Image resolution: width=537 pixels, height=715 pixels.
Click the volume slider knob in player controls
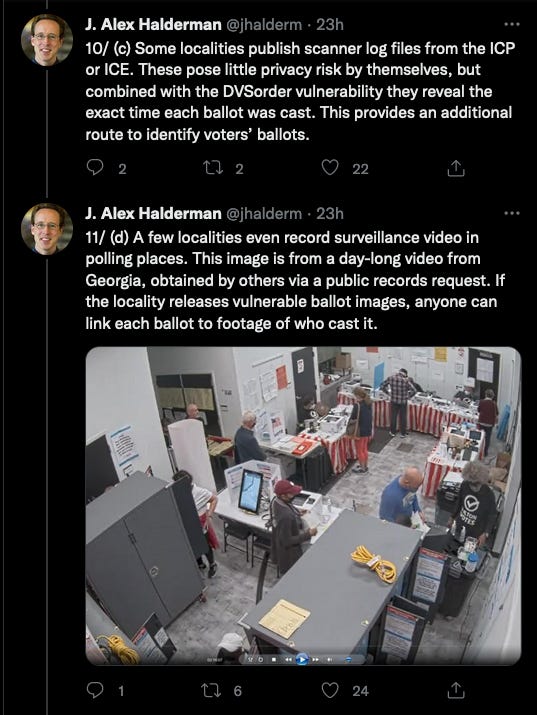click(x=349, y=659)
